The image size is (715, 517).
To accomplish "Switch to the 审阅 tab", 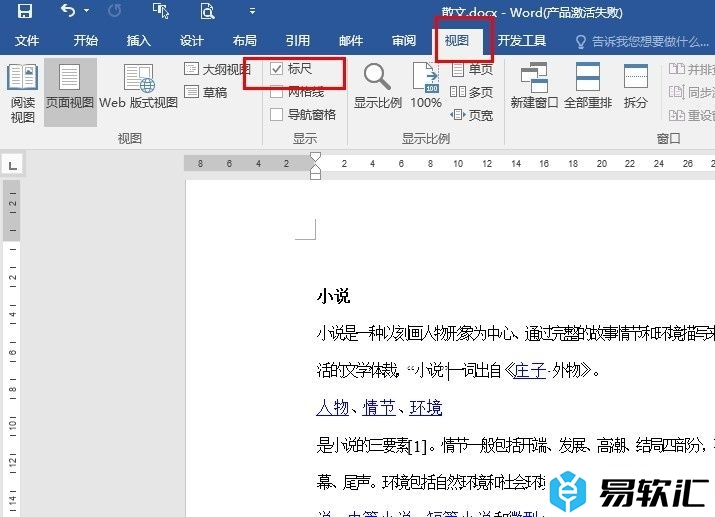I will point(404,41).
